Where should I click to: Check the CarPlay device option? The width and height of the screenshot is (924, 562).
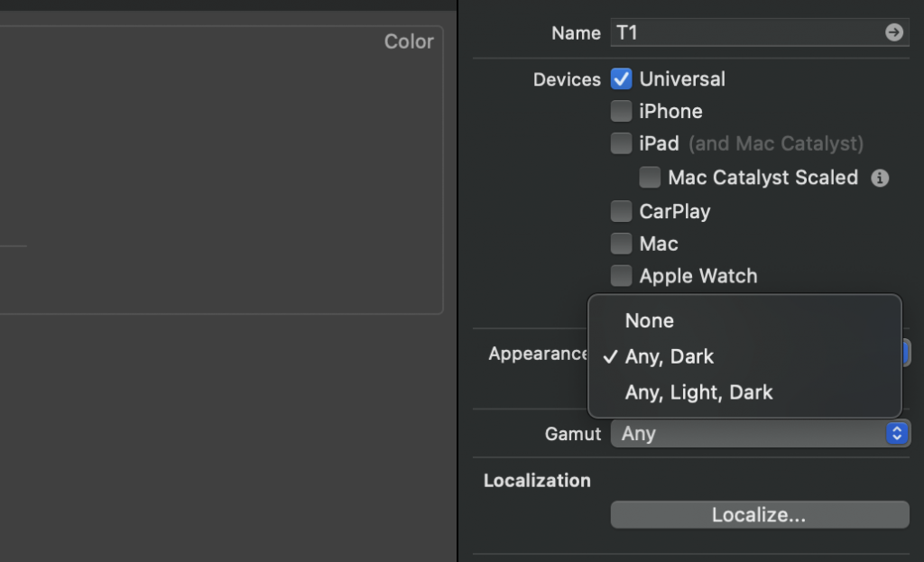[x=621, y=211]
